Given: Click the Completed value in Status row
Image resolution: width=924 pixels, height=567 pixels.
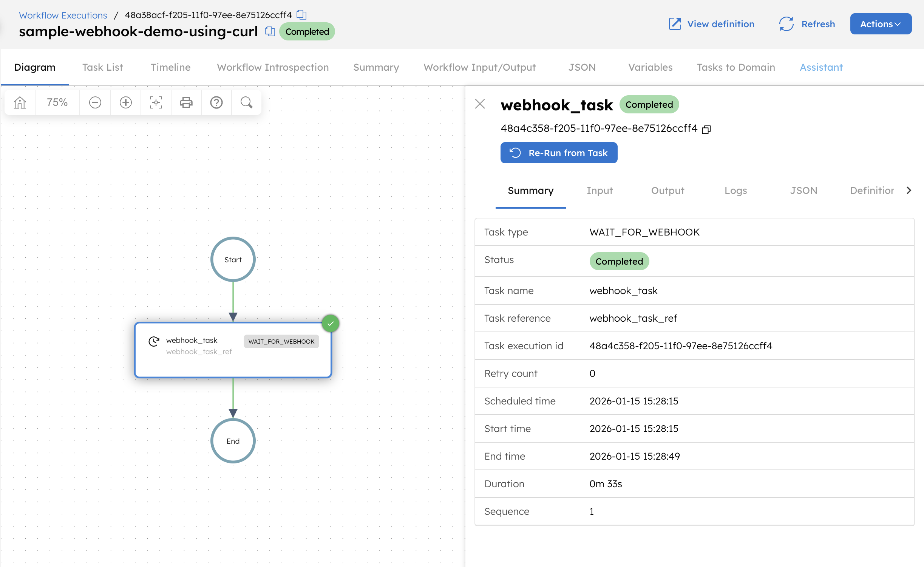Looking at the screenshot, I should point(619,262).
